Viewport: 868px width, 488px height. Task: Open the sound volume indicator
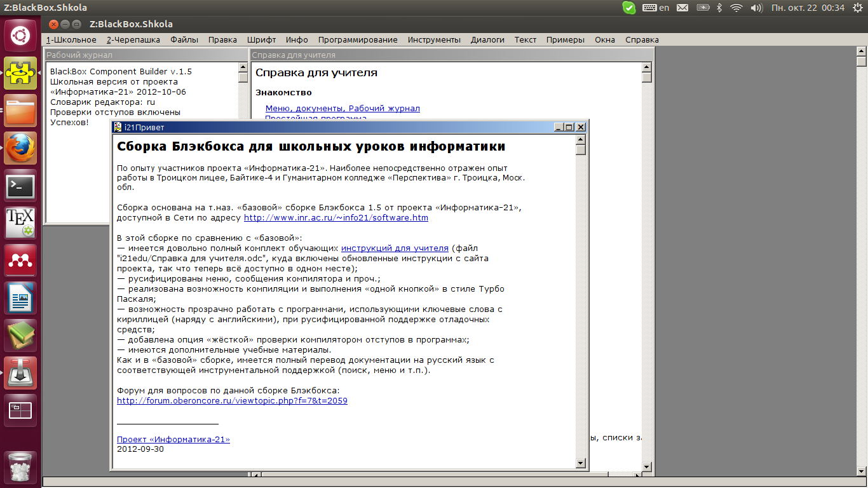(756, 8)
